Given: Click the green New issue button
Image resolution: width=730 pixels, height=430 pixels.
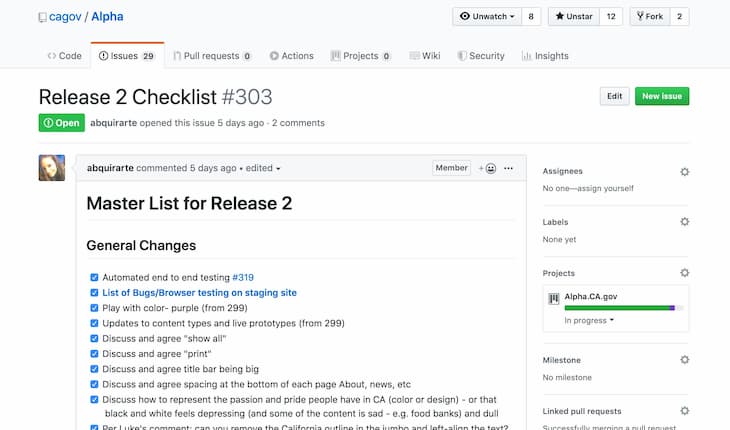Looking at the screenshot, I should click(x=662, y=96).
